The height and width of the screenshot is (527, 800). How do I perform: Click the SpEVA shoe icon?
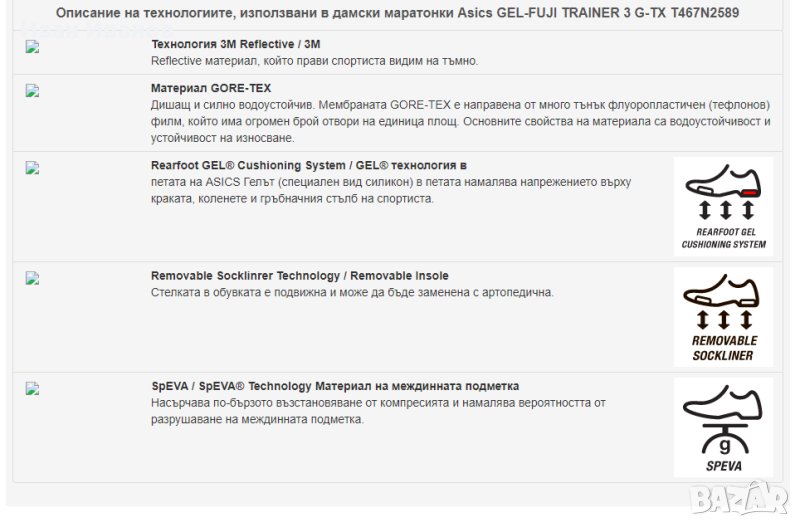point(723,426)
